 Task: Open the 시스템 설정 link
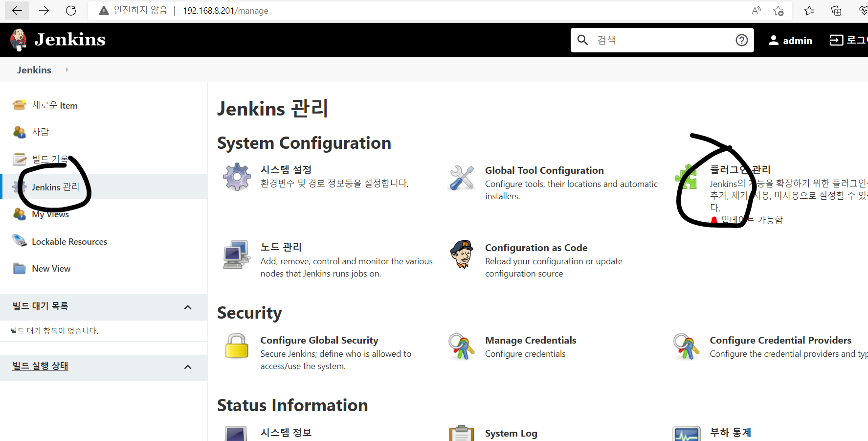[286, 170]
